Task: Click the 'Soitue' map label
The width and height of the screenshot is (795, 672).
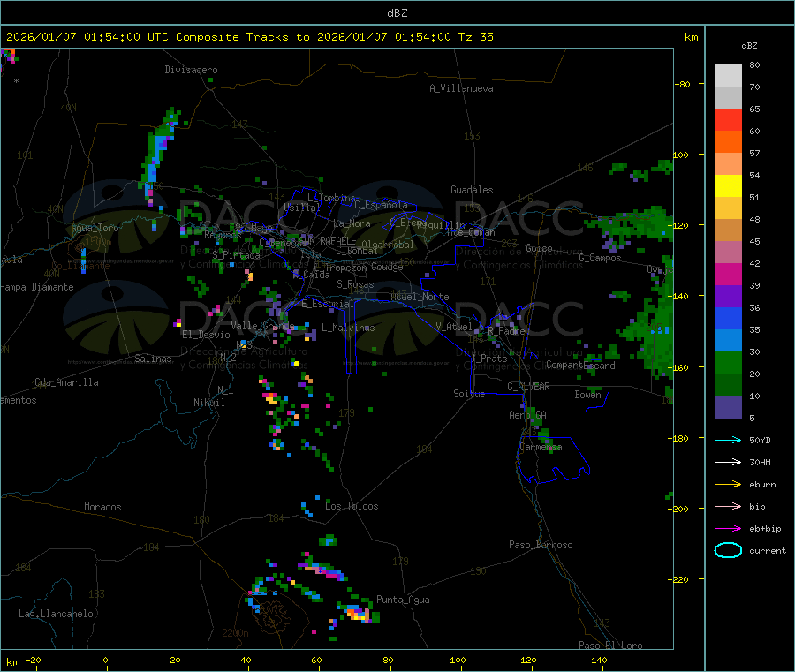Action: point(469,393)
